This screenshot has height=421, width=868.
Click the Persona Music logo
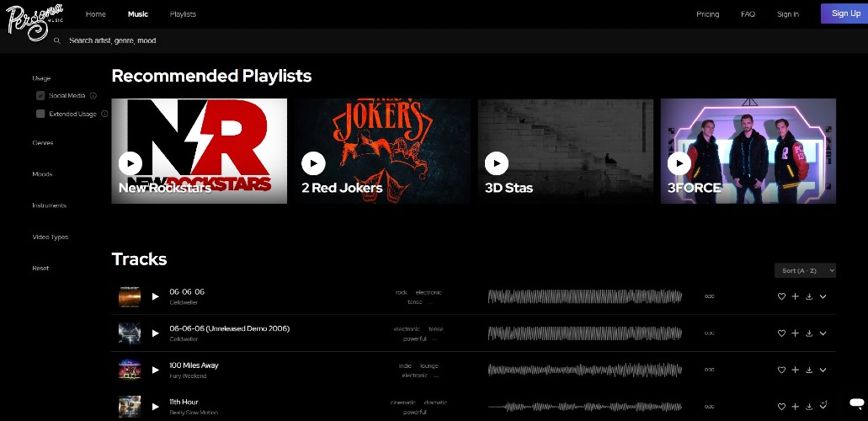(x=35, y=22)
